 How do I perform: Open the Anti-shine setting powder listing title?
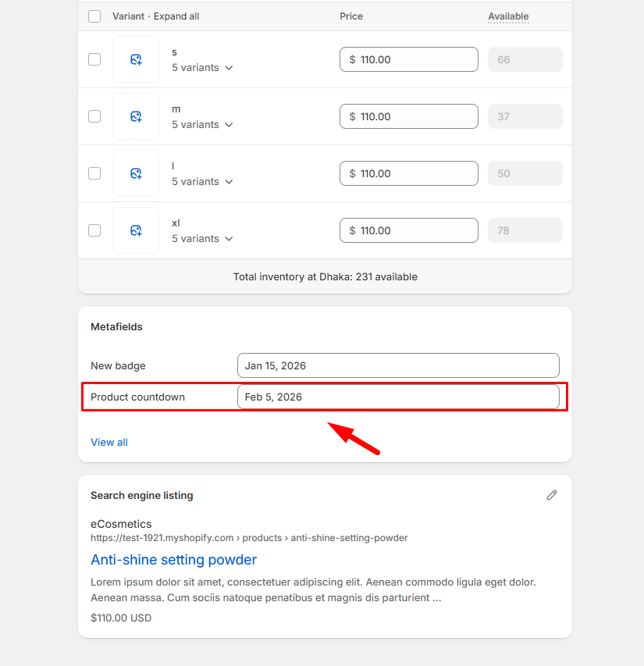pos(173,559)
